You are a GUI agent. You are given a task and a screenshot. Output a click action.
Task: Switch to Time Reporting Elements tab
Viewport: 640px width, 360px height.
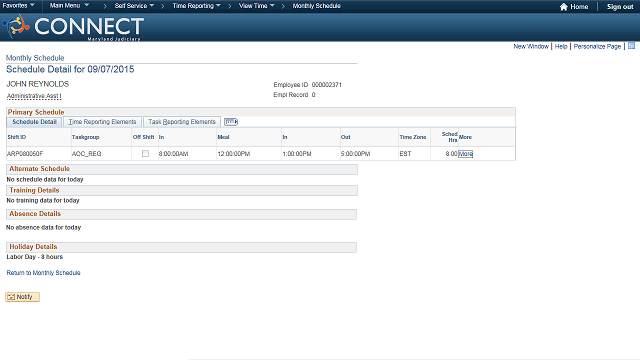click(102, 122)
